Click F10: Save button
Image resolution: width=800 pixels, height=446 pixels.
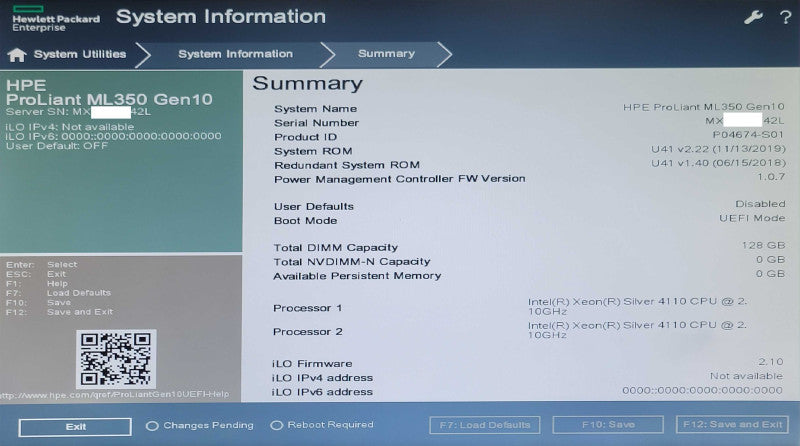[x=608, y=425]
